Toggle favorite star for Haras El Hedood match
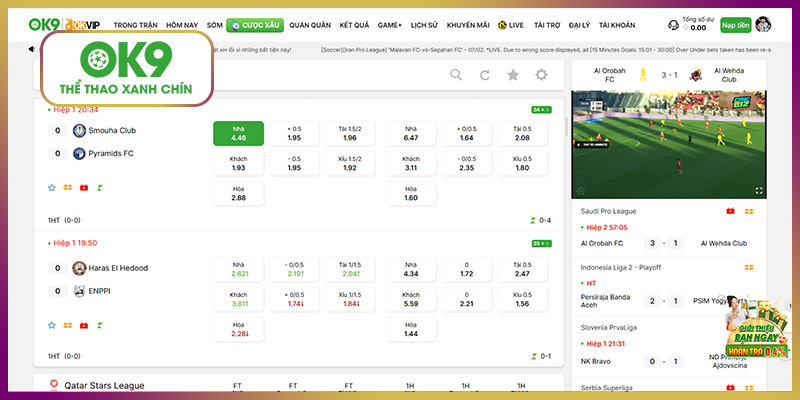Viewport: 800px width, 400px height. (x=52, y=325)
